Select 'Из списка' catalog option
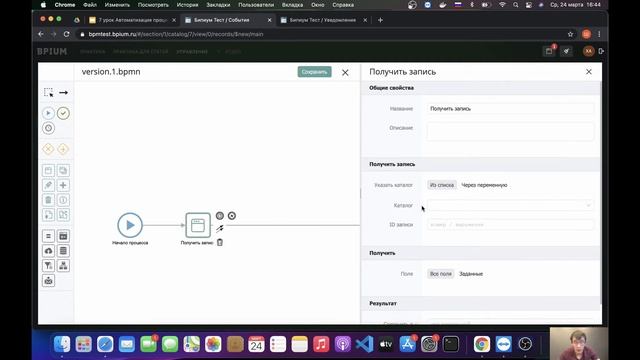 442,185
